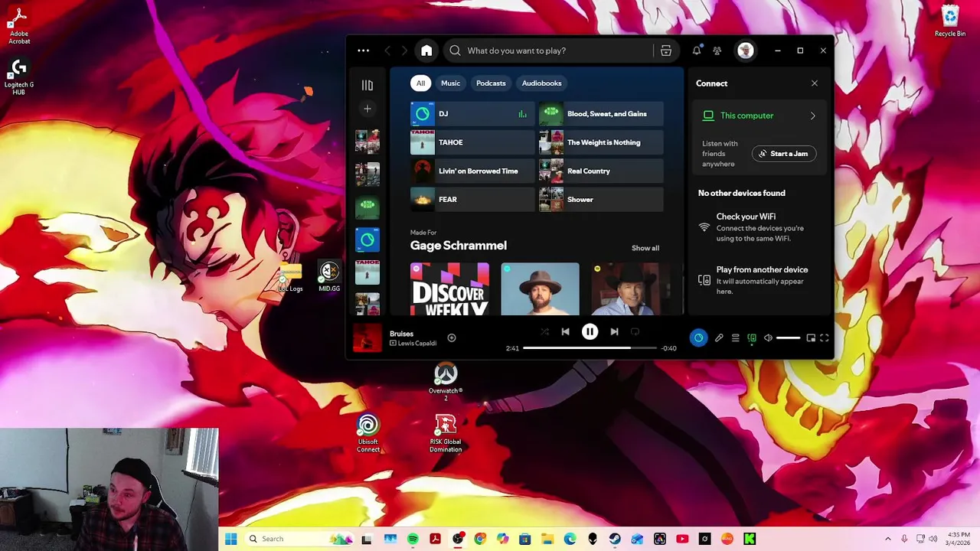980x551 pixels.
Task: Open the Queue view
Action: pyautogui.click(x=735, y=337)
